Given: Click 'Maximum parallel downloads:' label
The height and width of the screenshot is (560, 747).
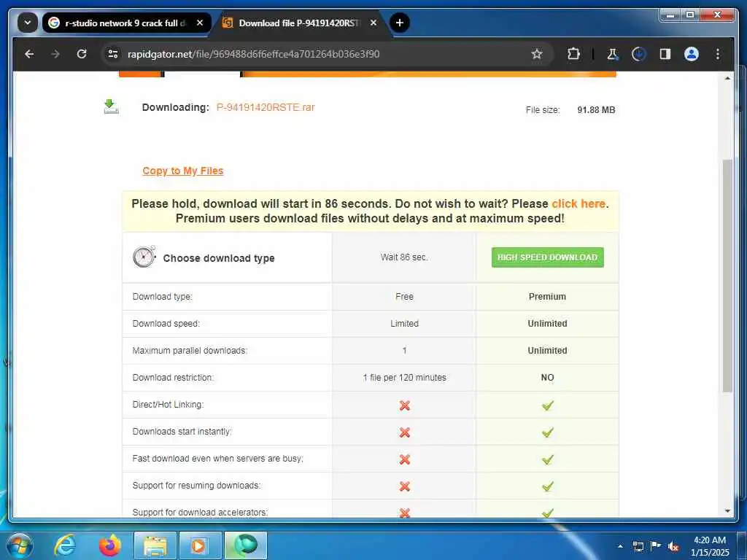Looking at the screenshot, I should point(190,351).
